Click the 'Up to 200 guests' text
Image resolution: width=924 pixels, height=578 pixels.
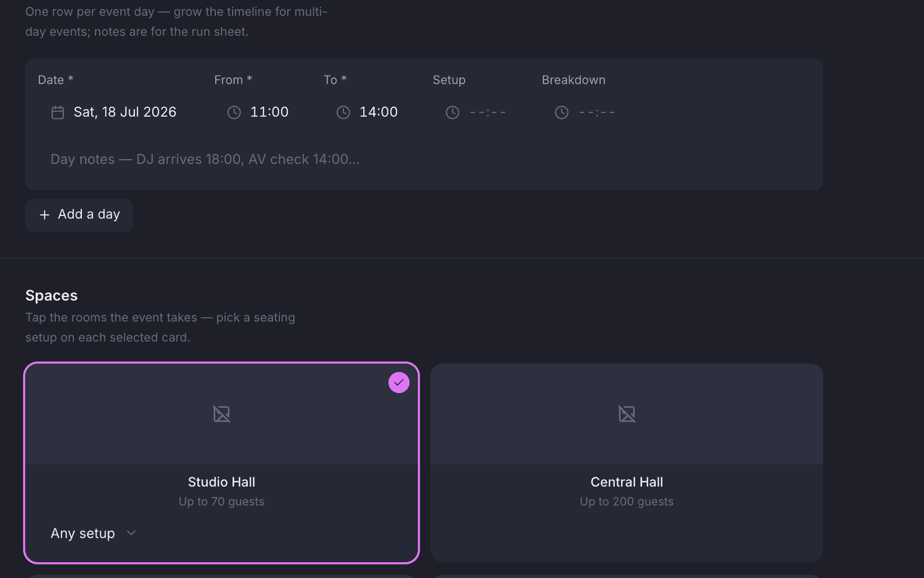point(627,502)
